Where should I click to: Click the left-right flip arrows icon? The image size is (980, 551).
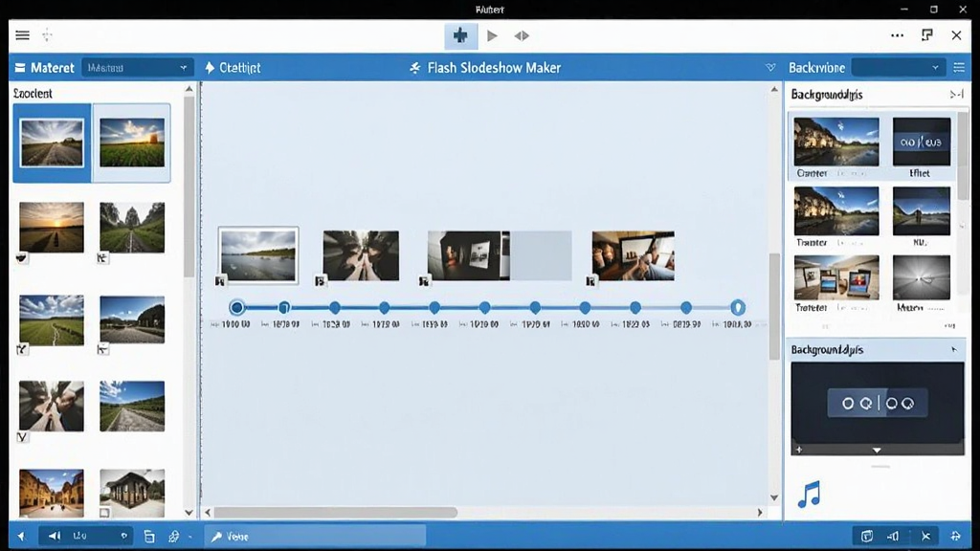click(522, 35)
